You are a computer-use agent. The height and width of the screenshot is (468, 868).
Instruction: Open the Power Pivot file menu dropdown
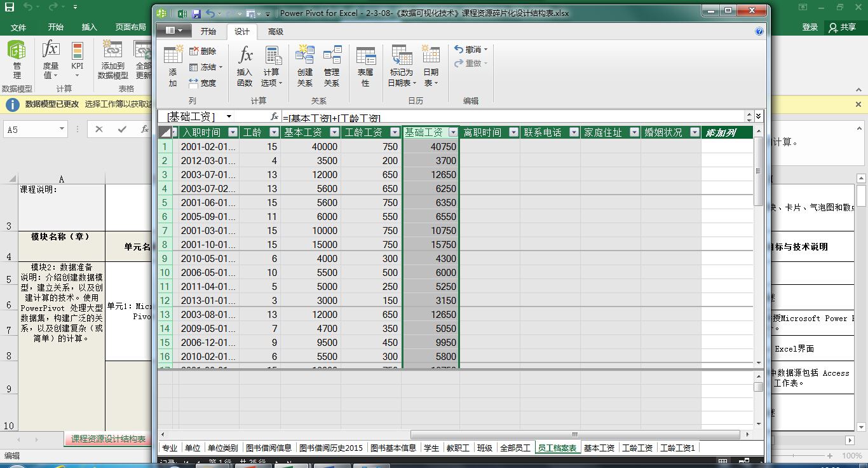click(173, 31)
